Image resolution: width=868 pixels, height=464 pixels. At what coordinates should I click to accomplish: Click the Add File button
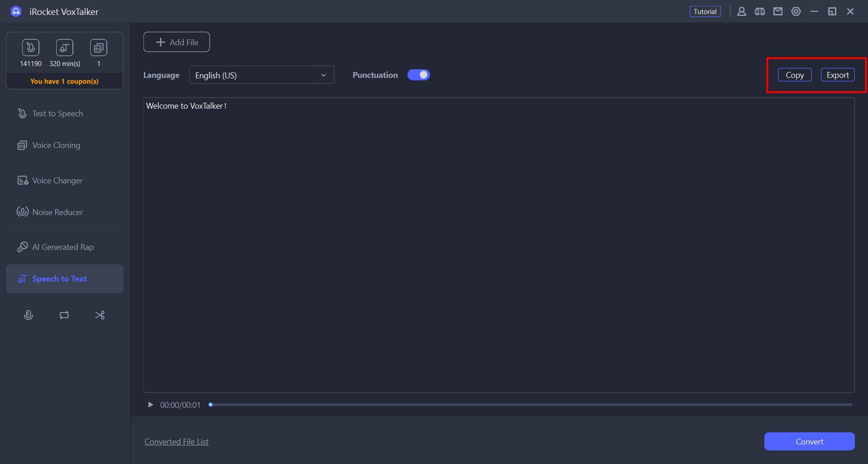coord(176,42)
